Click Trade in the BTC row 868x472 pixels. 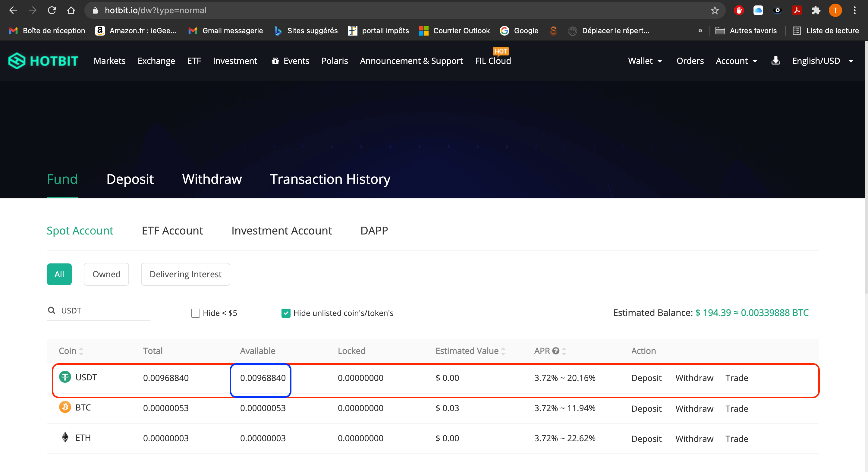(x=737, y=409)
